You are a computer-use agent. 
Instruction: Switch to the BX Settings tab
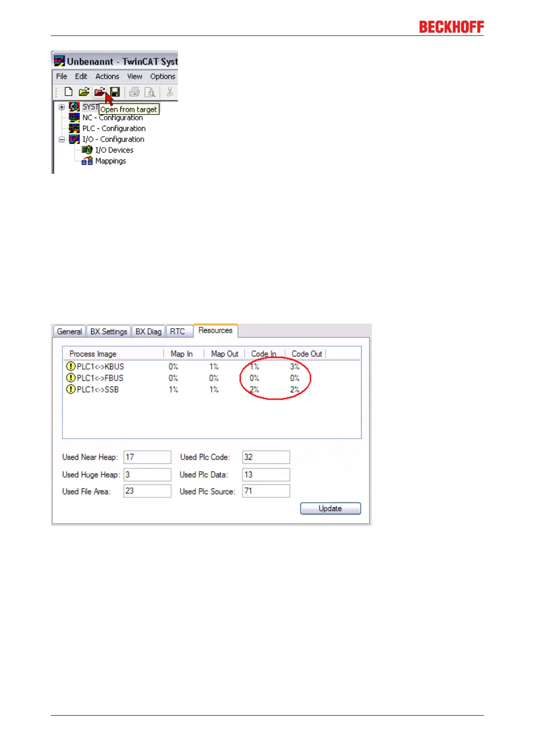click(109, 331)
